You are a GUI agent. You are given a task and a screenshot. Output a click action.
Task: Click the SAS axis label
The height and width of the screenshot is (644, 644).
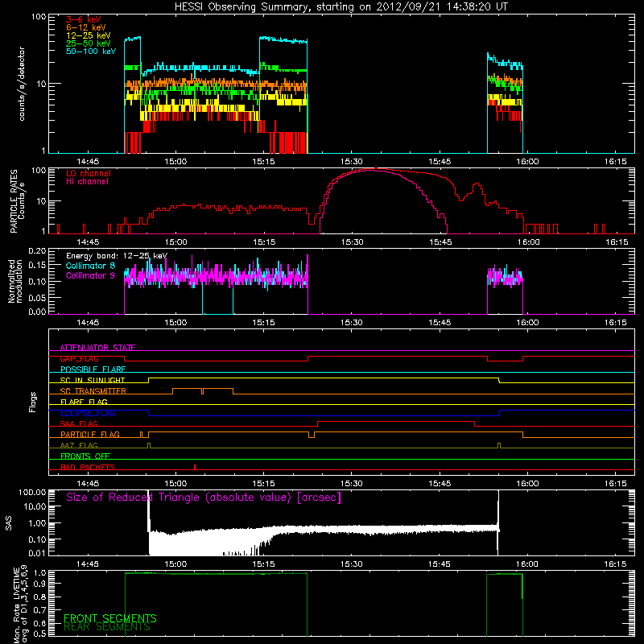click(9, 522)
